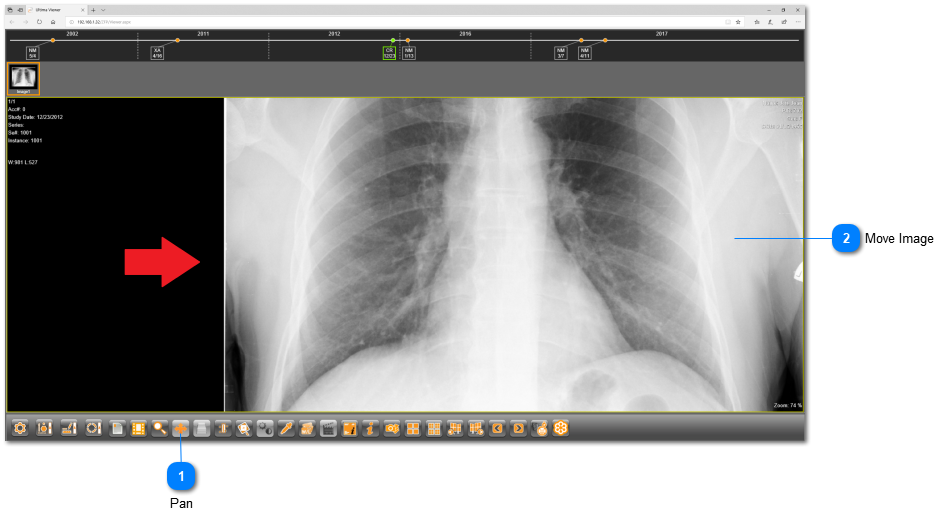Click the orange layered images icon
The image size is (950, 527).
(307, 428)
